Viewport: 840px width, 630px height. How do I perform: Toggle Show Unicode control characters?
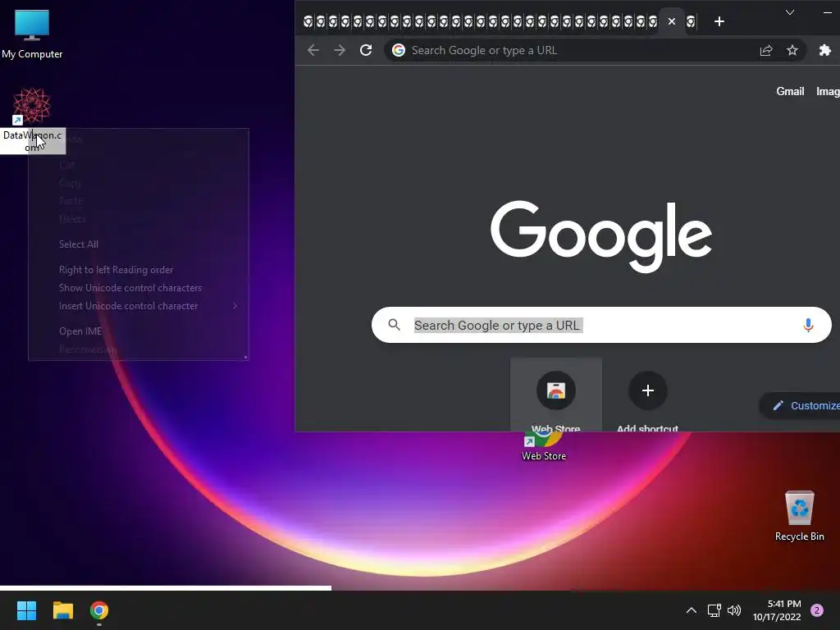point(130,288)
